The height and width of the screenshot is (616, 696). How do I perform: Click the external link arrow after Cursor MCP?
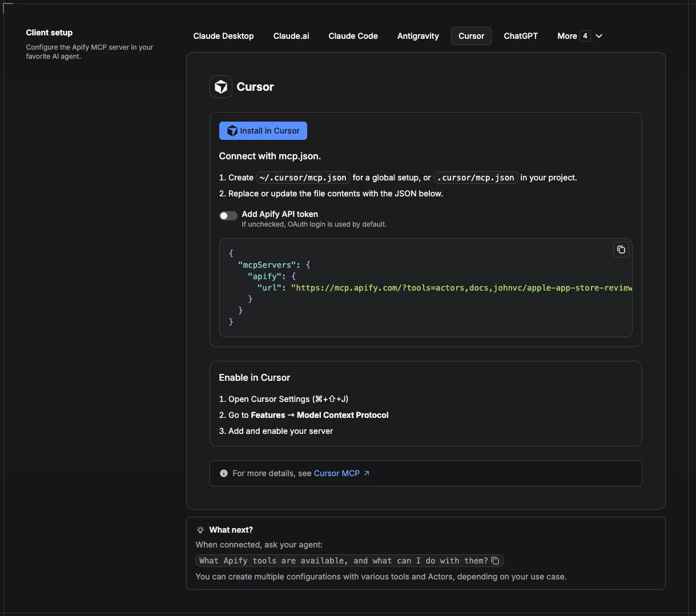pos(367,473)
